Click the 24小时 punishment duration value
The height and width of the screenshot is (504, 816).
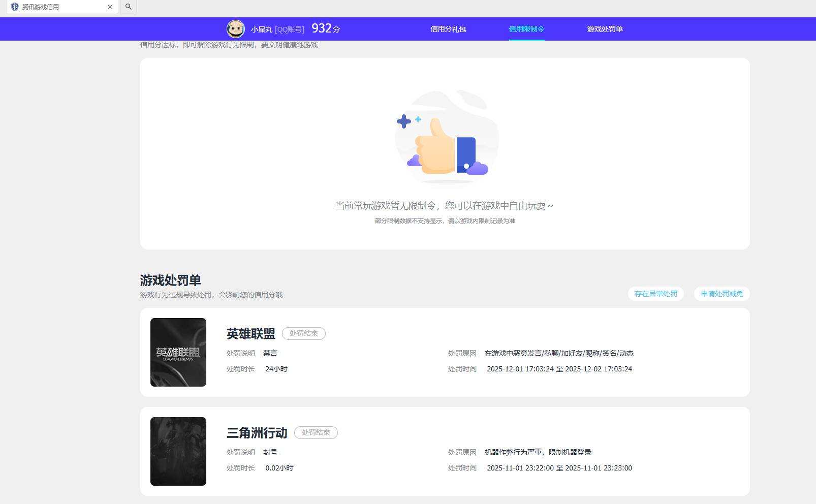point(276,369)
